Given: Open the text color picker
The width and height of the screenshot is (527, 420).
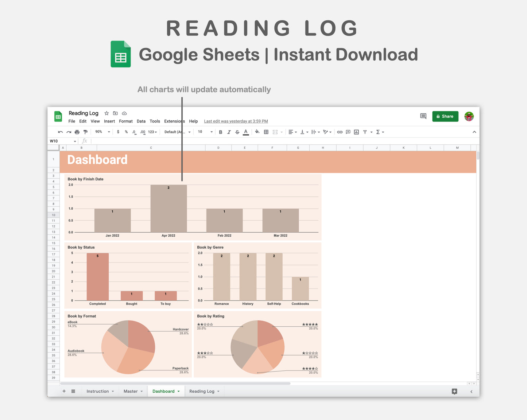Looking at the screenshot, I should [246, 132].
